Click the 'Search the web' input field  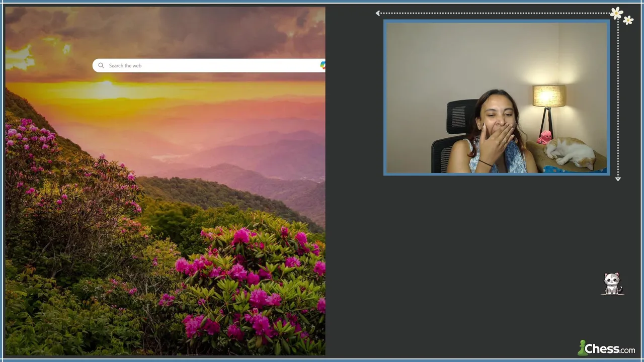[x=209, y=65]
